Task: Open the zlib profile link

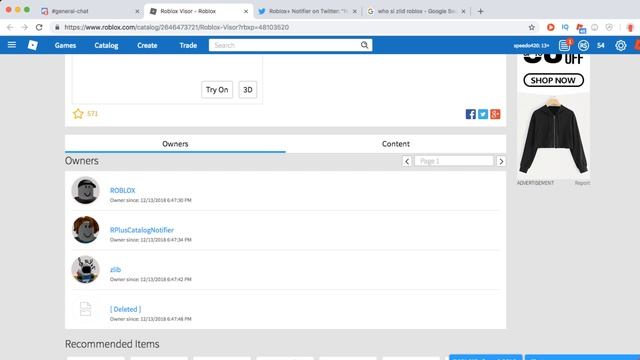Action: pyautogui.click(x=115, y=270)
